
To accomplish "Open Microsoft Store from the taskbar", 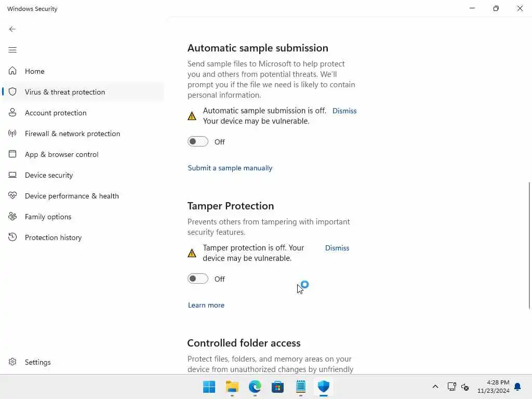I will pyautogui.click(x=277, y=387).
